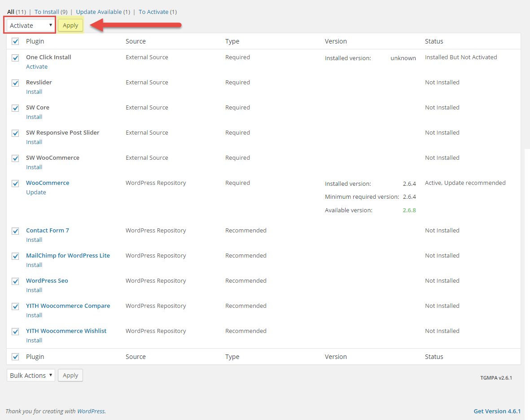Toggle the select-all checkbox in header row

(15, 41)
